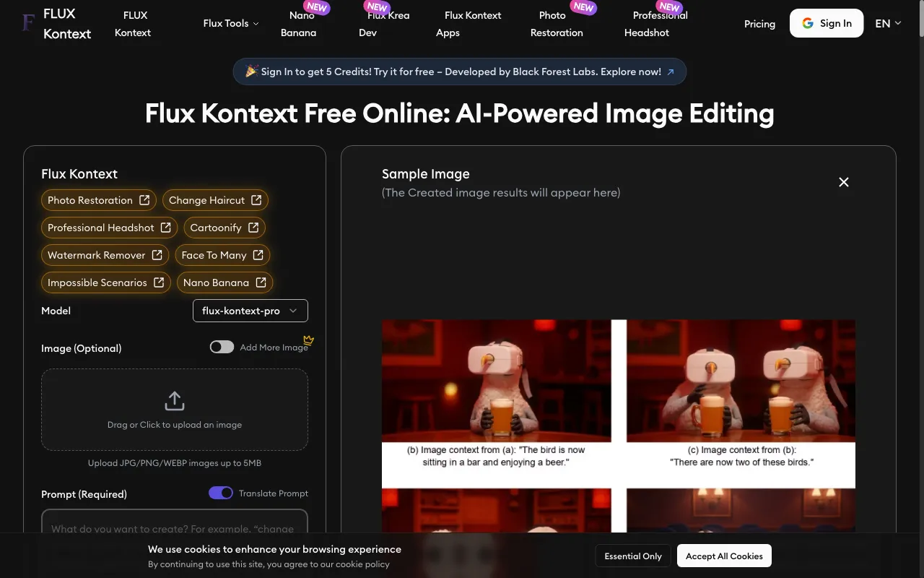The image size is (924, 578).
Task: Click the crown icon near Add More Image
Action: tap(309, 340)
